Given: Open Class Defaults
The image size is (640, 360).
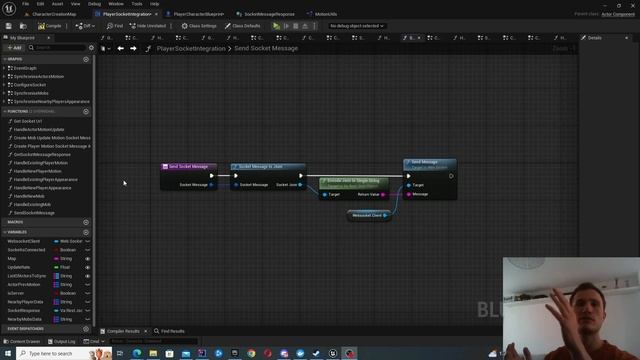Looking at the screenshot, I should pos(242,26).
